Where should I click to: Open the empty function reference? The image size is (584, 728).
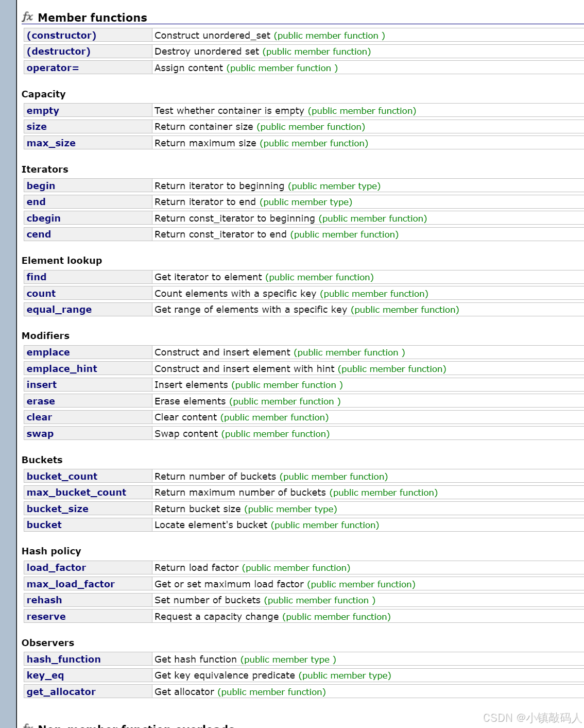(43, 111)
